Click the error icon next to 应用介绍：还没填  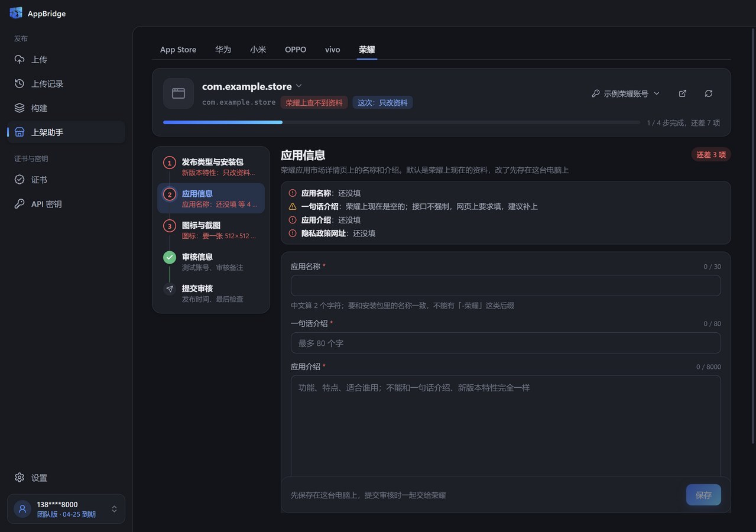coord(293,220)
